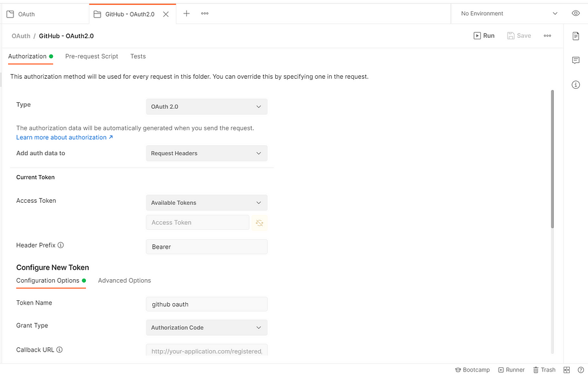The height and width of the screenshot is (375, 588).
Task: Open View more actions ellipsis next to Save
Action: 547,36
